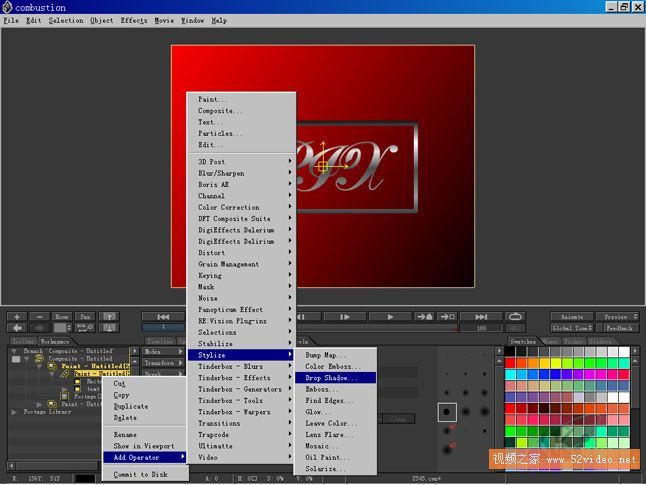Click the step forward one frame button
Image resolution: width=646 pixels, height=485 pixels.
point(345,316)
